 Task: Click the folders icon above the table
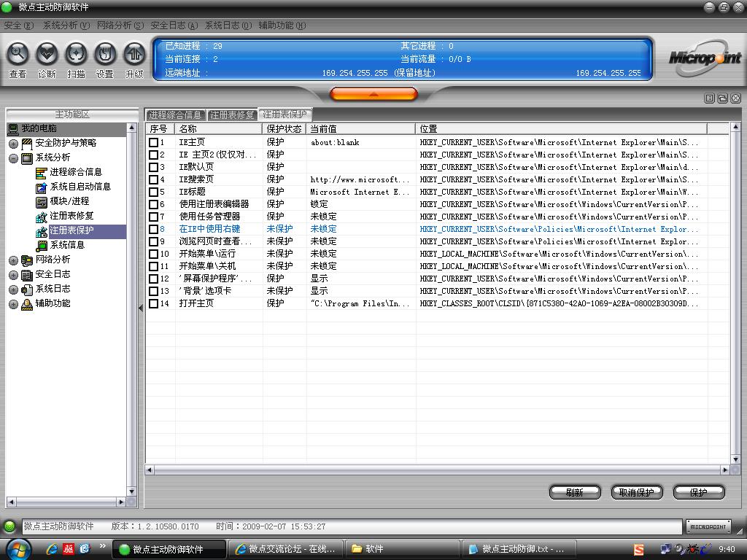[723, 98]
